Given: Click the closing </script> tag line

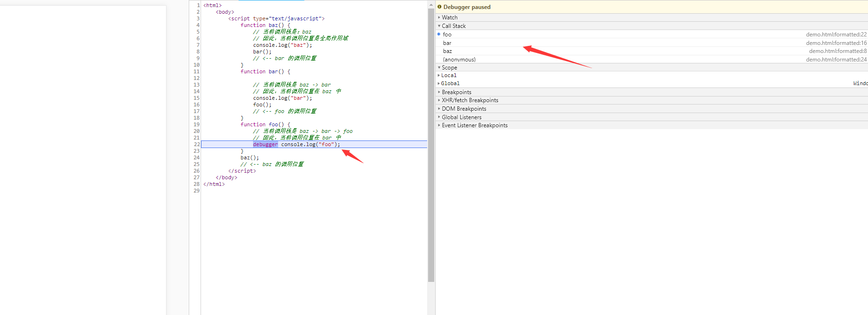Looking at the screenshot, I should click(x=242, y=171).
